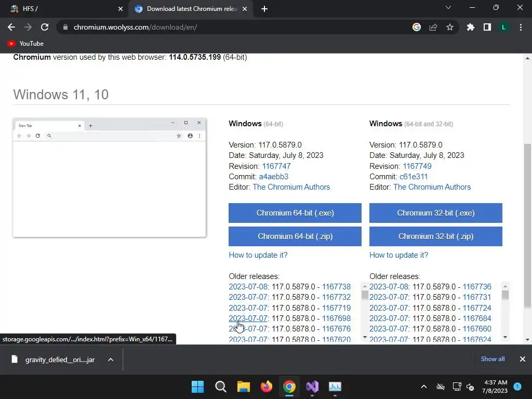Open Visual Studio from taskbar
Viewport: 532px width, 399px height.
(x=312, y=387)
